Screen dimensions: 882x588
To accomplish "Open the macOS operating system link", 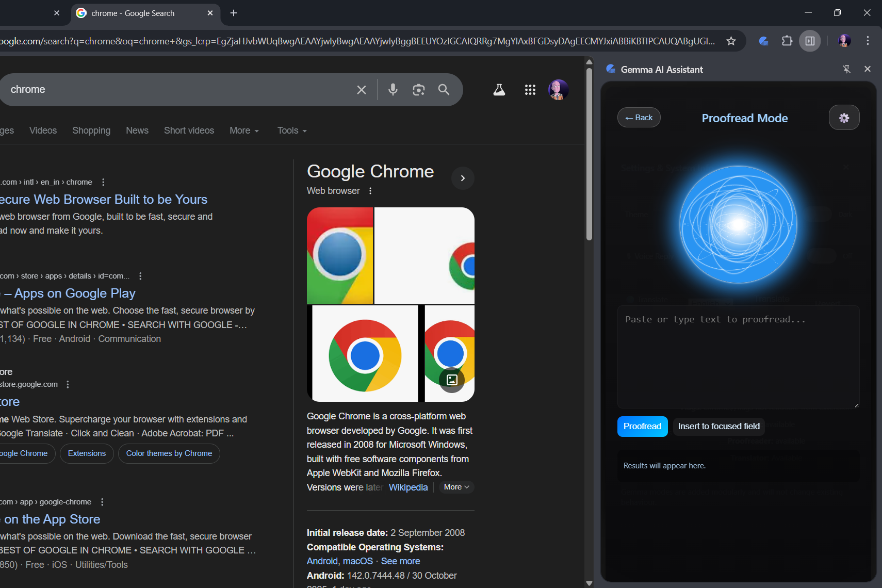I will coord(358,561).
